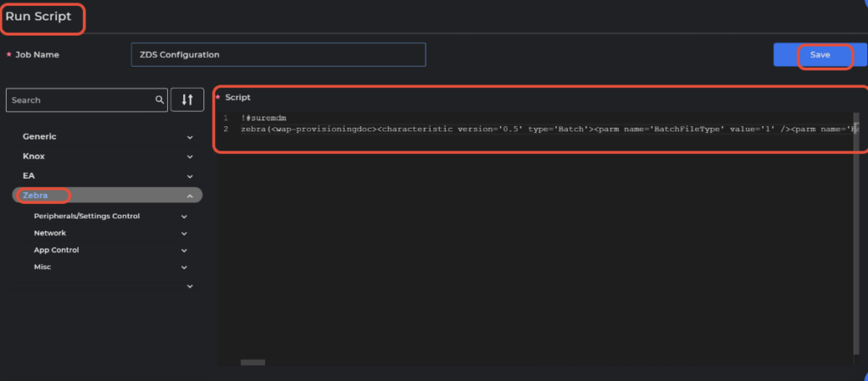Click the chevron next to Generic
This screenshot has height=381, width=868.
point(190,136)
